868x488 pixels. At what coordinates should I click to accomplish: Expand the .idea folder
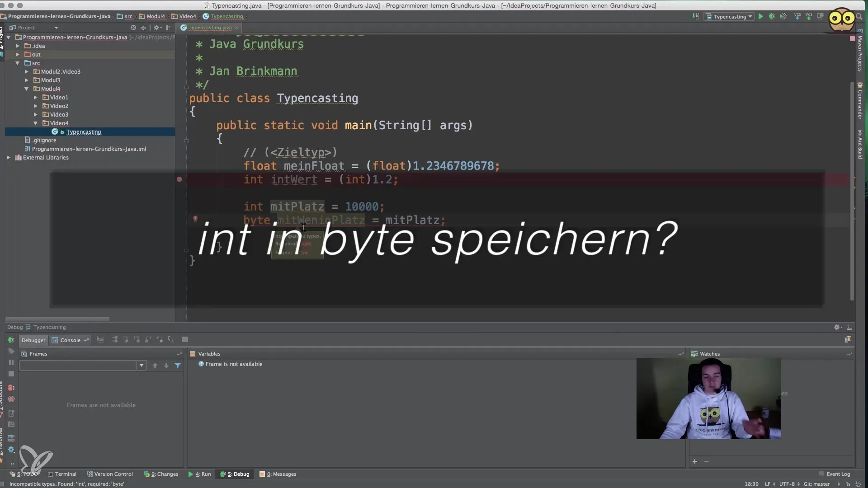point(17,46)
